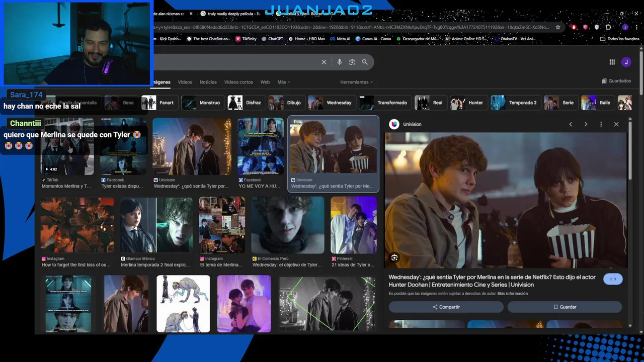The image size is (644, 362).
Task: Open The best ChatBot bookmark
Action: point(208,39)
